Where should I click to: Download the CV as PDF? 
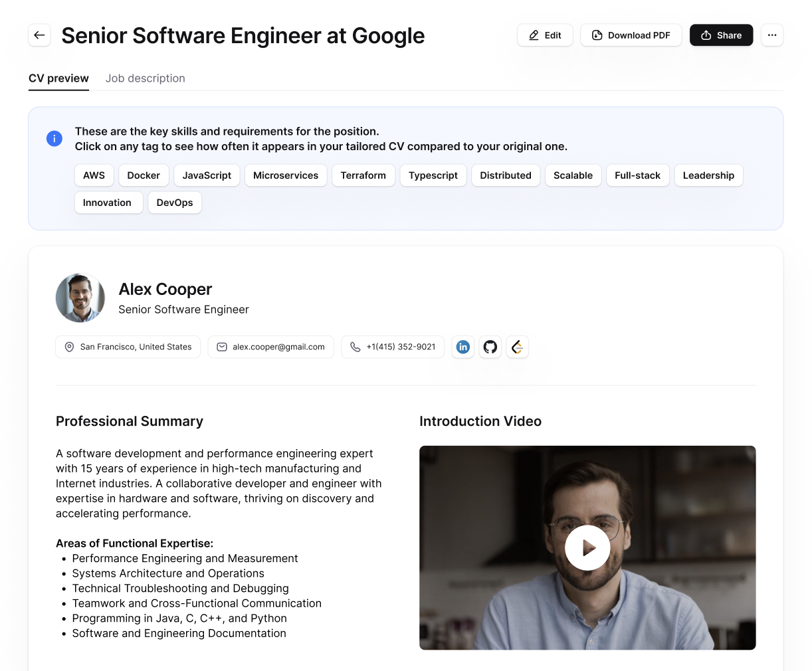tap(631, 35)
